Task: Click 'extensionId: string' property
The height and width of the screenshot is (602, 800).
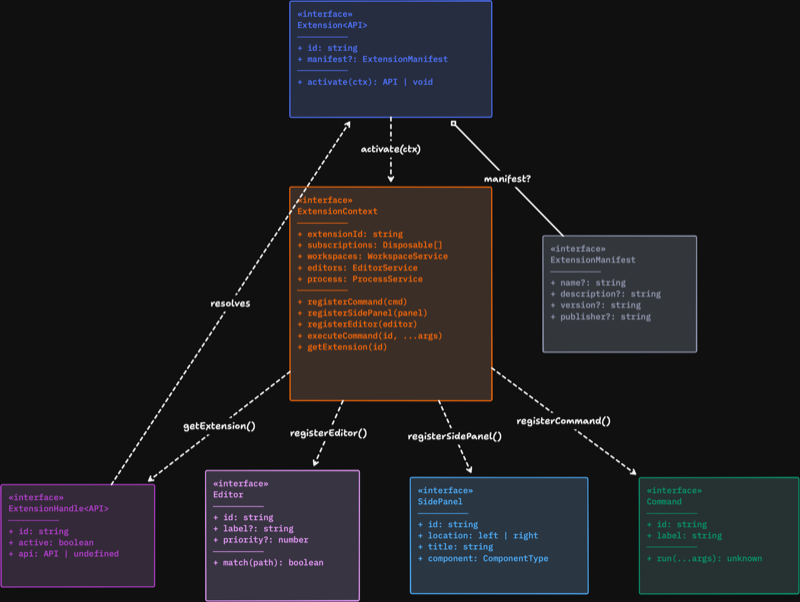Action: pyautogui.click(x=355, y=234)
